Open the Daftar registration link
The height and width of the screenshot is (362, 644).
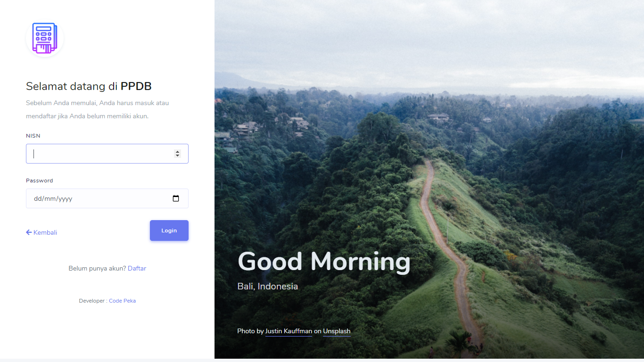(137, 268)
